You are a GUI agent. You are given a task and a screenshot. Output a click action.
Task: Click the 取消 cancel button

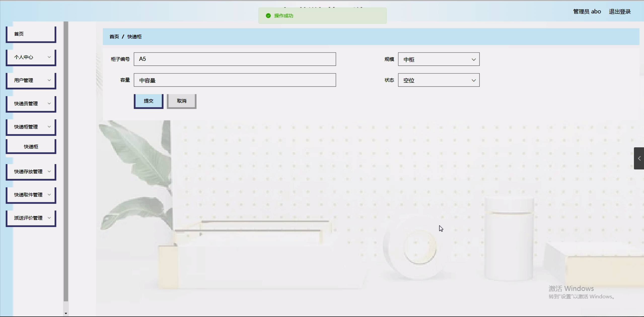tap(181, 101)
